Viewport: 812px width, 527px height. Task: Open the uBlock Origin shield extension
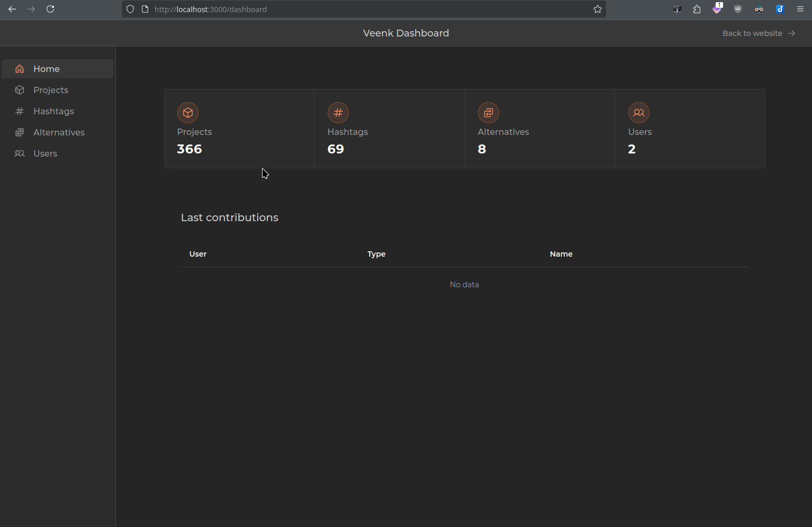(738, 9)
